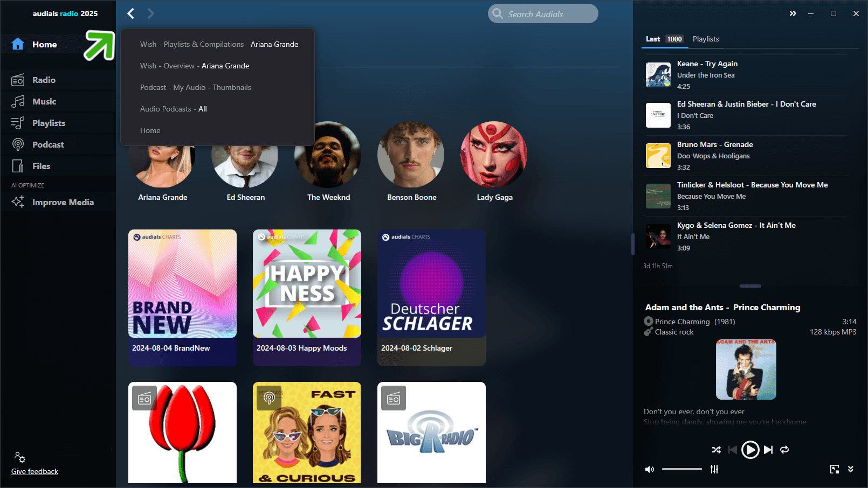The width and height of the screenshot is (868, 488).
Task: Toggle shuffle playback mode
Action: click(716, 450)
